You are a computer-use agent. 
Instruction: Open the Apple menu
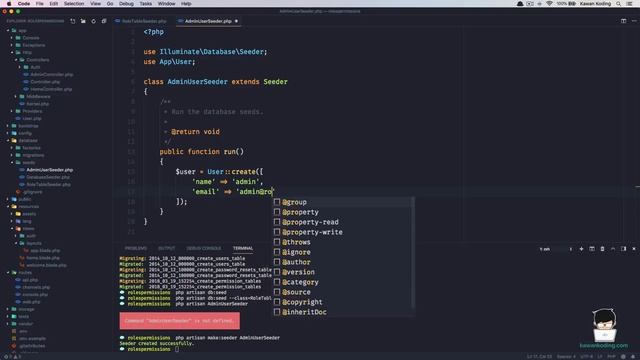(9, 4)
